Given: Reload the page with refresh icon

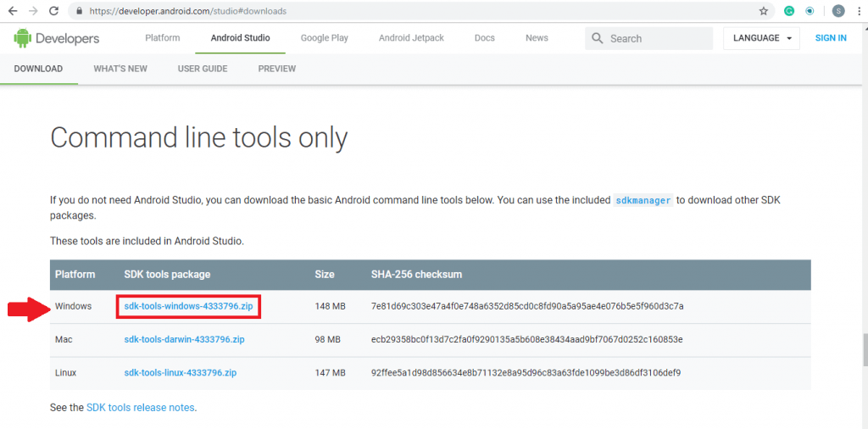Looking at the screenshot, I should coord(53,11).
